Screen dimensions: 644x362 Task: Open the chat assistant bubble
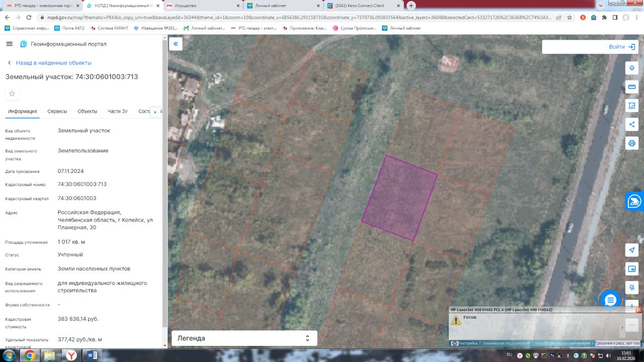tap(610, 300)
